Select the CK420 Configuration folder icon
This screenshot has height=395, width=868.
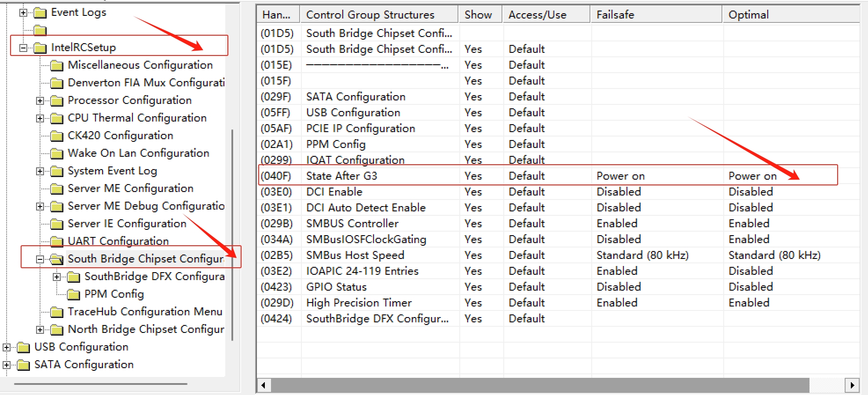[x=57, y=136]
